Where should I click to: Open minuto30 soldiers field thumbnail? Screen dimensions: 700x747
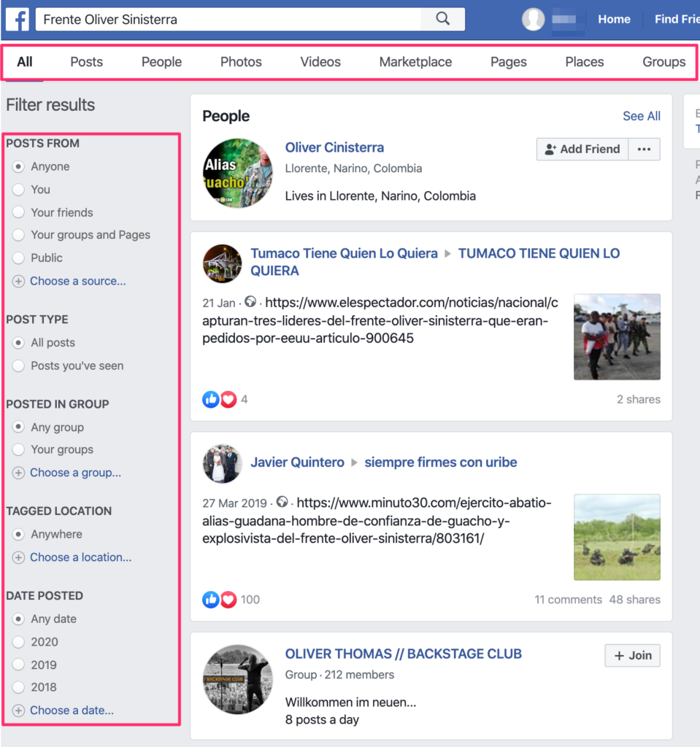click(617, 537)
